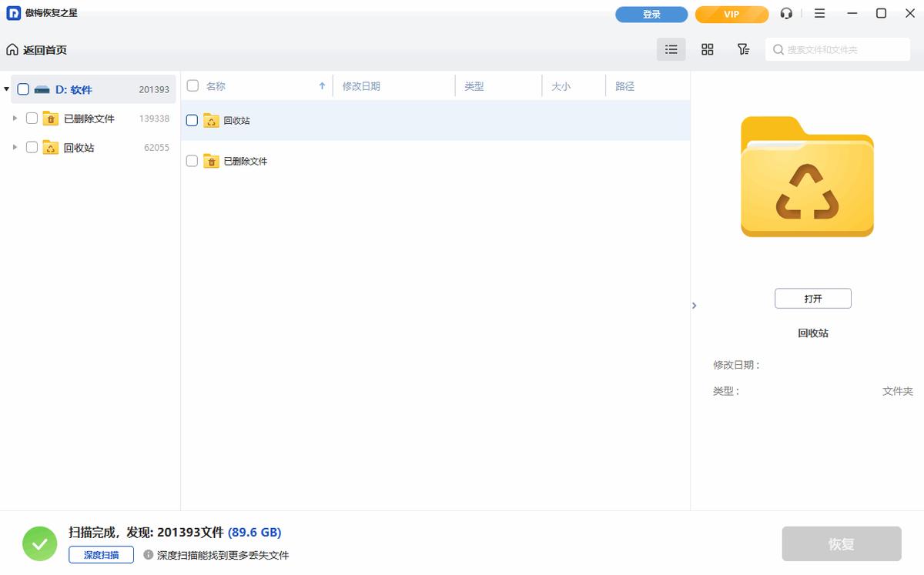Screen dimensions: 924x575
Task: Open customer support headset icon
Action: coord(786,14)
